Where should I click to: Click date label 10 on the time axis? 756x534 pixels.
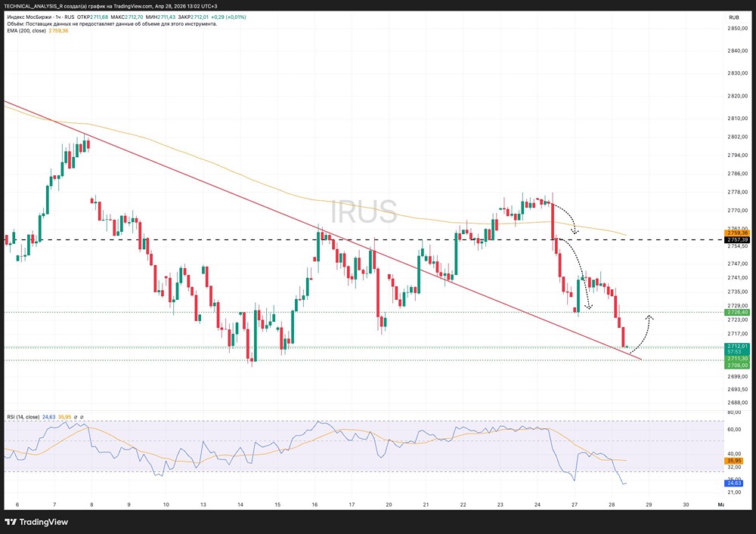coord(166,505)
